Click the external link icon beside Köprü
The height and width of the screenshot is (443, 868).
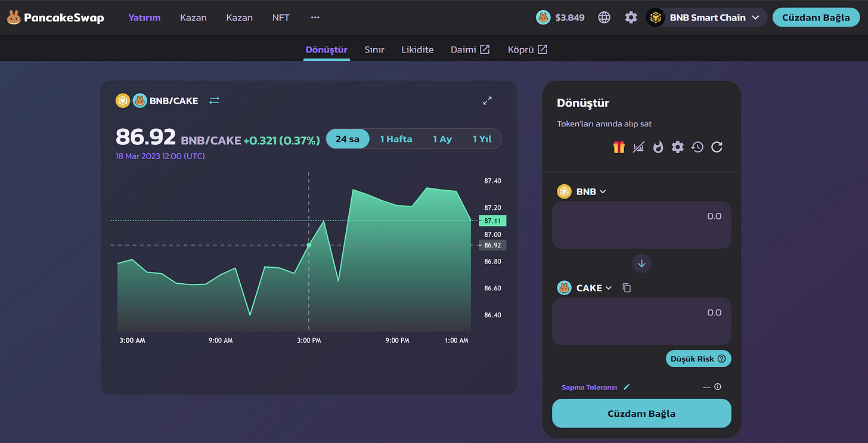542,49
